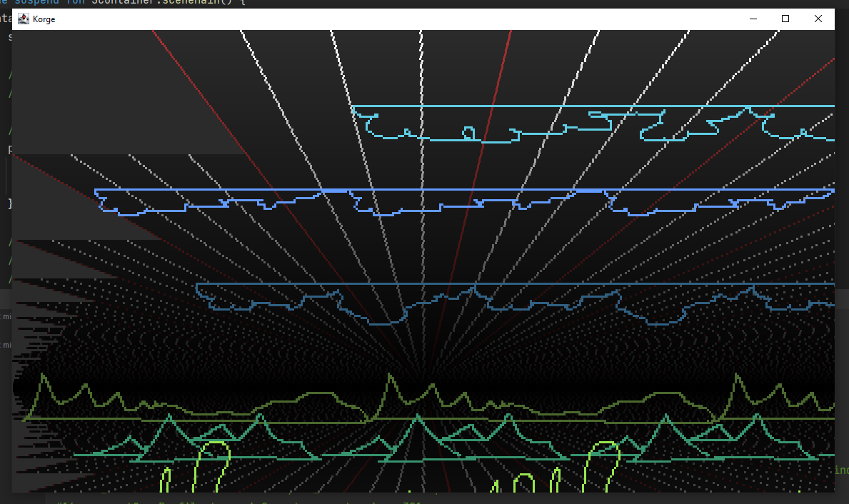Click the Korge app icon in title bar
The width and height of the screenshot is (849, 504).
24,19
